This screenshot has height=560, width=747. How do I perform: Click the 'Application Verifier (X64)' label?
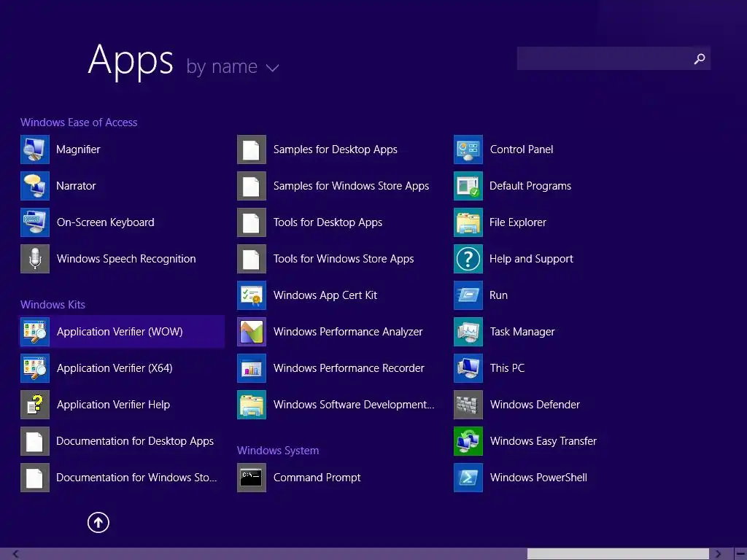[115, 368]
